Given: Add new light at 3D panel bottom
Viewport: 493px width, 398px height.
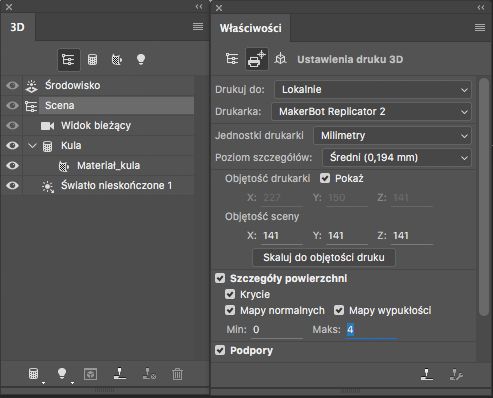Looking at the screenshot, I should tap(62, 374).
